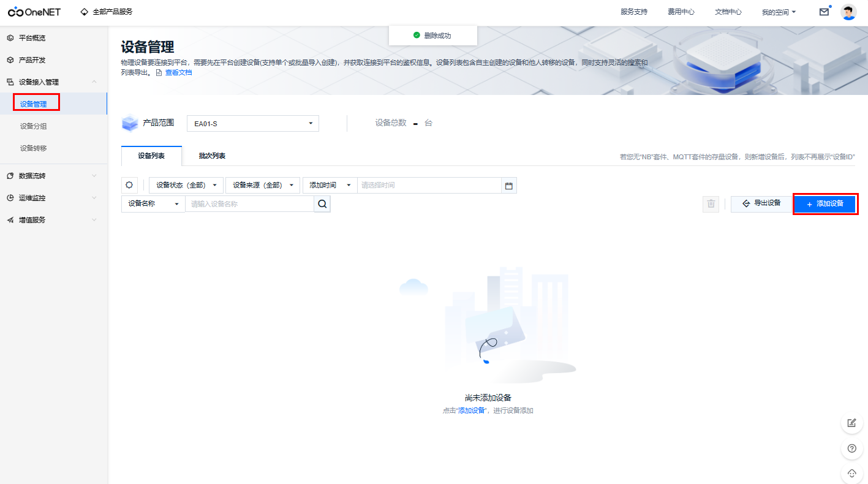Open the 产品范围 dropdown showing EA01-S

[x=252, y=124]
